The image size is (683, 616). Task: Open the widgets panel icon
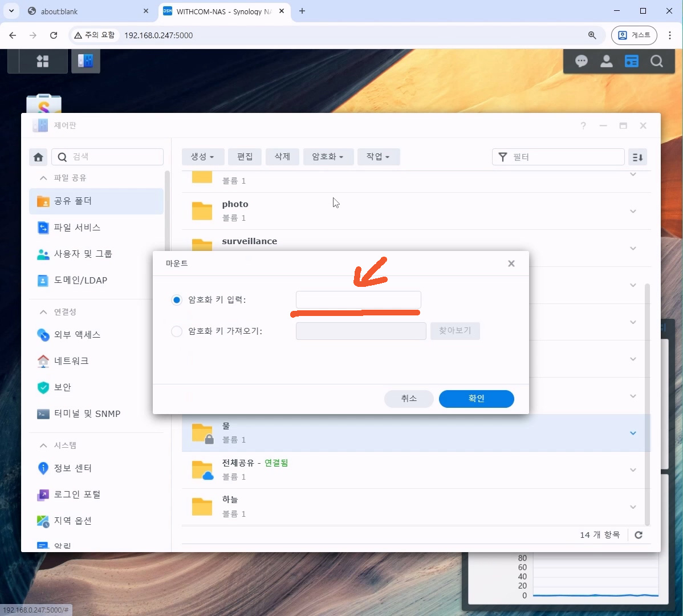[x=632, y=61]
